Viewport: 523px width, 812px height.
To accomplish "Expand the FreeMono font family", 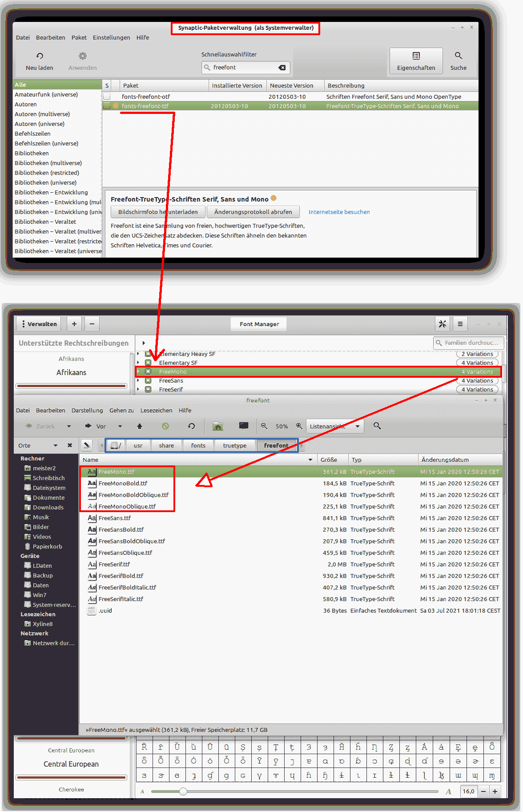I will point(138,372).
